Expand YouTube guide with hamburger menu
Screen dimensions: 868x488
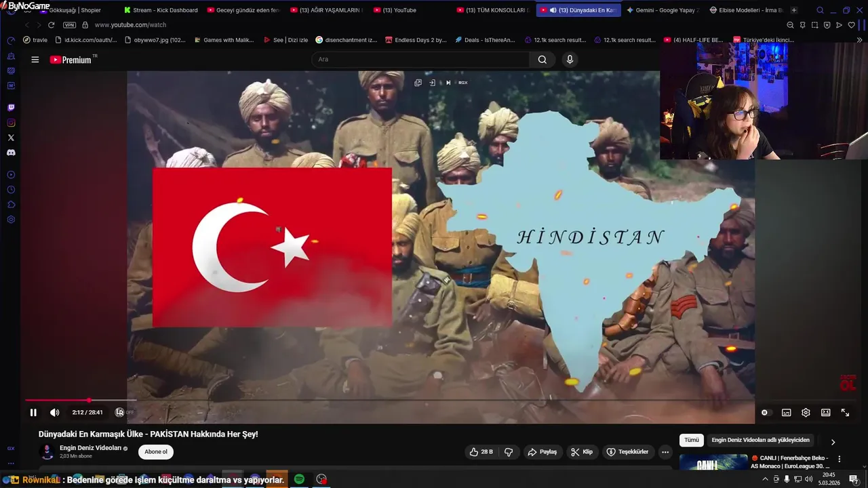(x=35, y=60)
